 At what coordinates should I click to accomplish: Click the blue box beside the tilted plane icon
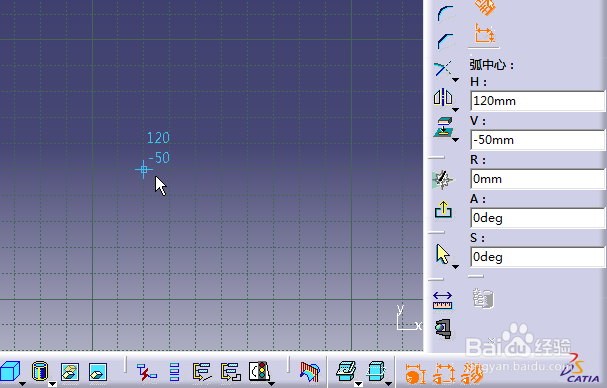pyautogui.click(x=376, y=371)
